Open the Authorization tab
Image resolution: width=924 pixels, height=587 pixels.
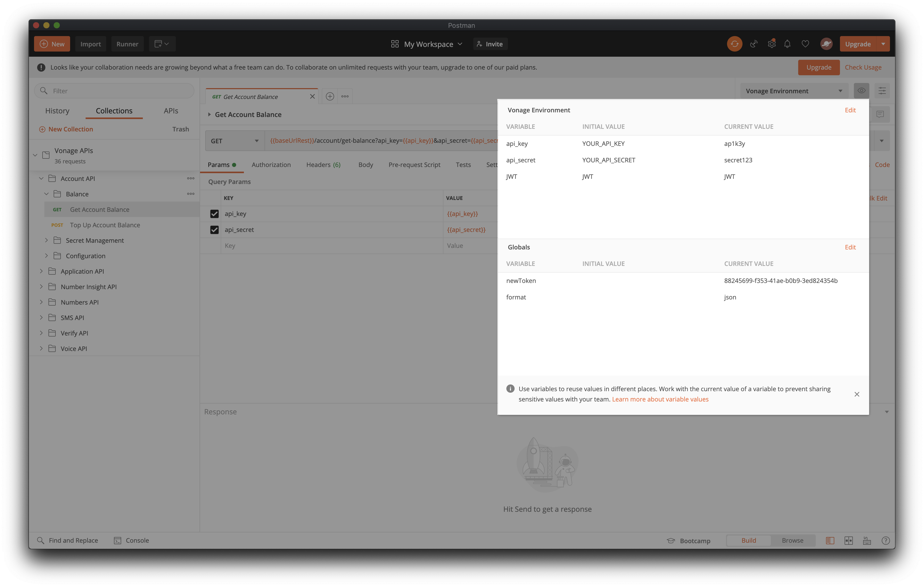(271, 164)
